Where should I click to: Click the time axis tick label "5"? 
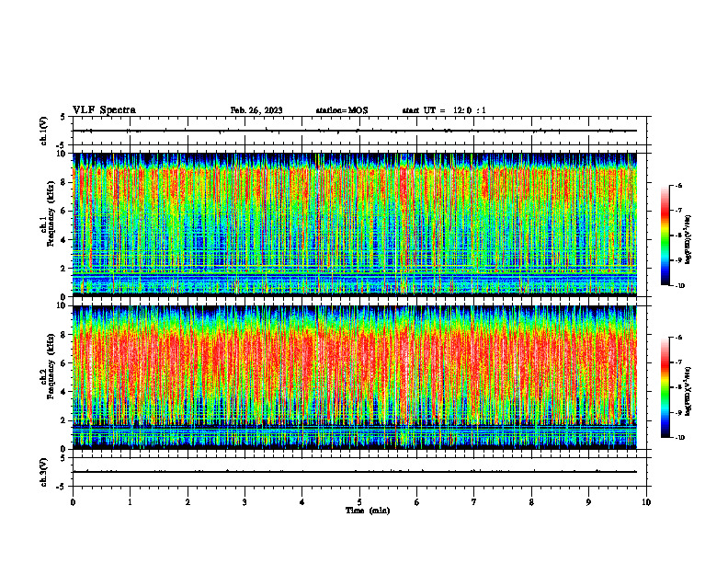point(359,502)
